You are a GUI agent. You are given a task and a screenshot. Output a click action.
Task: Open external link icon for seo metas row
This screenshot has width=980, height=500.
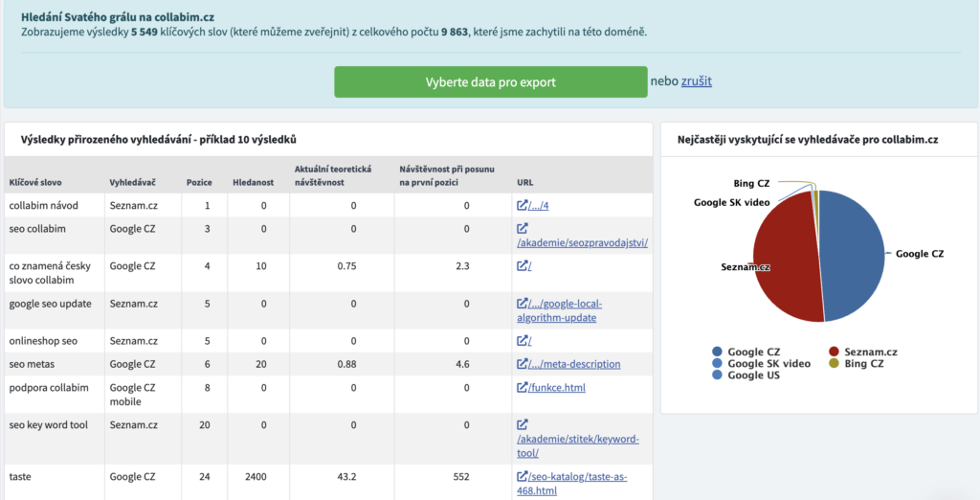(x=522, y=364)
